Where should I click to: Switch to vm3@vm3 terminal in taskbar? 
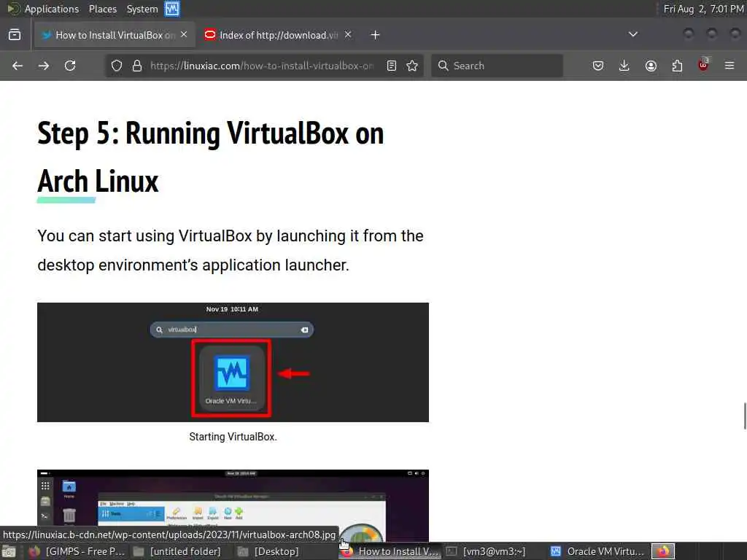click(x=486, y=551)
